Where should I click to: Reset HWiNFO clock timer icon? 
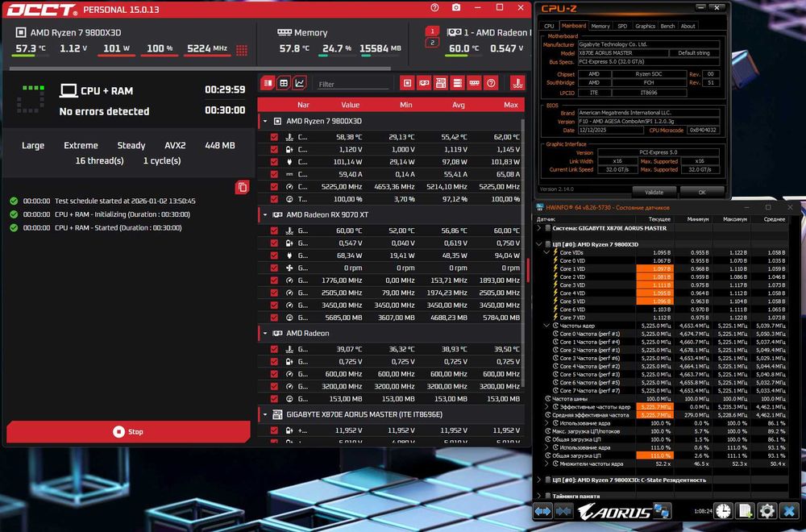[723, 511]
